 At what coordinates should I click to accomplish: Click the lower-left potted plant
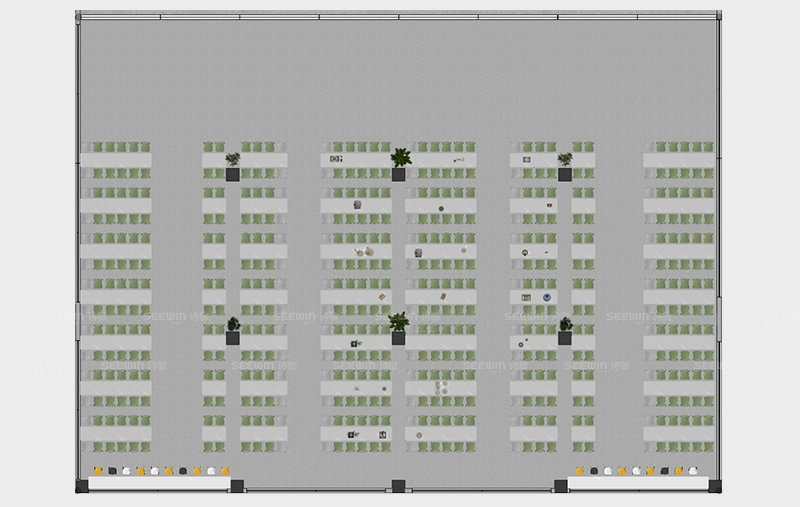[233, 324]
